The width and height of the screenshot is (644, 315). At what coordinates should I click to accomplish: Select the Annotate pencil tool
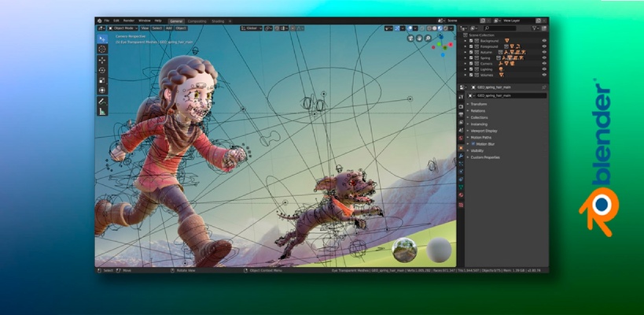102,101
